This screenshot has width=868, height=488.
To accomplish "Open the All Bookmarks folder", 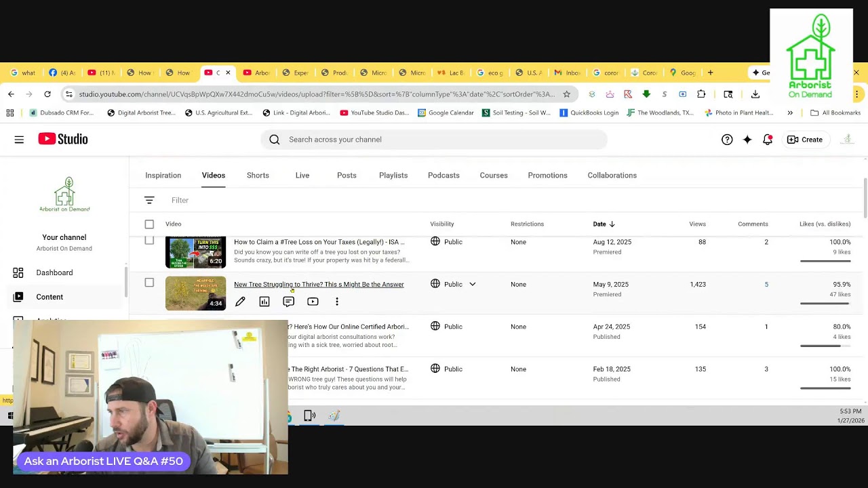I will [x=835, y=113].
